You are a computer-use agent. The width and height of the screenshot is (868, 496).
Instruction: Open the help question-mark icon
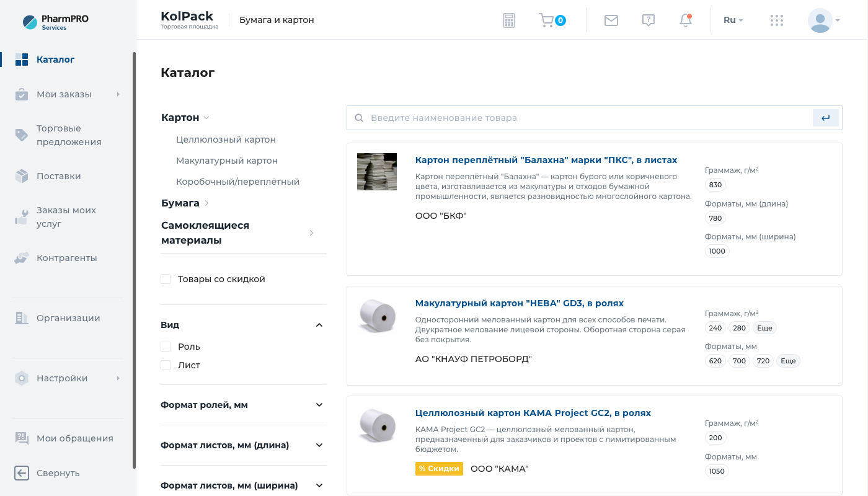649,20
